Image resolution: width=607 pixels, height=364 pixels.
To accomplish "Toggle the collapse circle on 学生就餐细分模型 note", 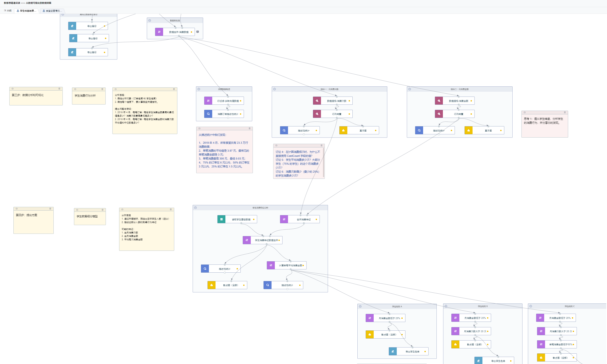I will tap(77, 210).
